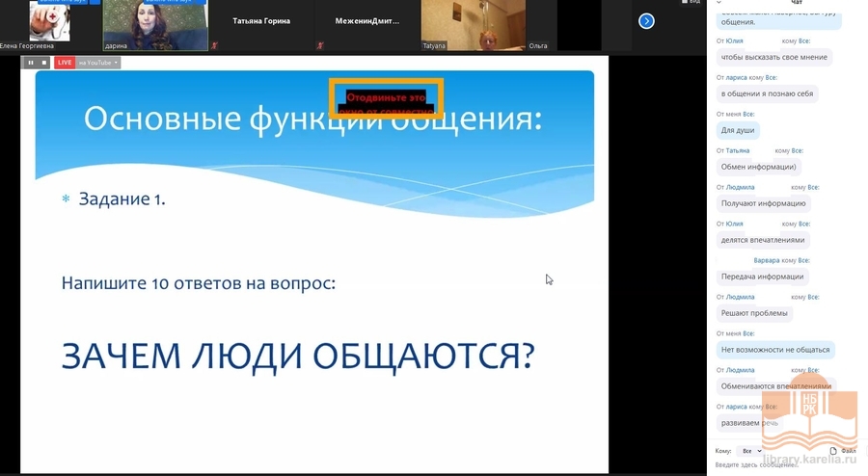Screen dimensions: 868x476
Task: Attach a file with Файл button
Action: (843, 451)
